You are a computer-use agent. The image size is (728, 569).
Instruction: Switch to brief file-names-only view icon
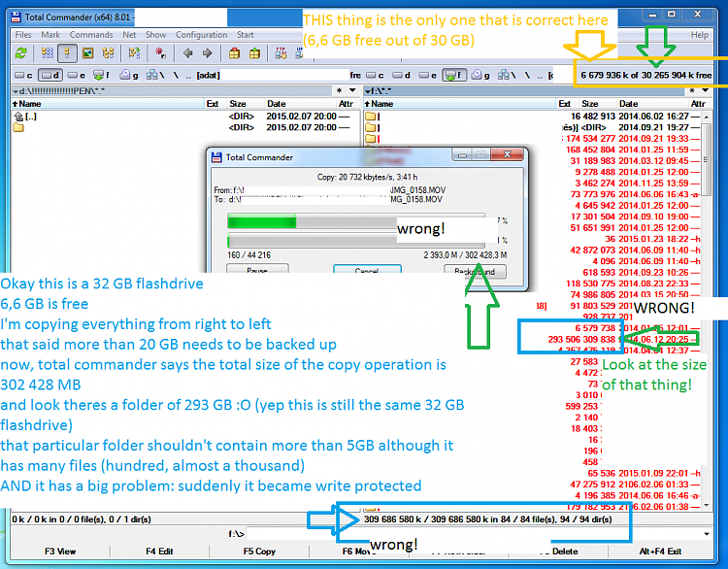[48, 53]
